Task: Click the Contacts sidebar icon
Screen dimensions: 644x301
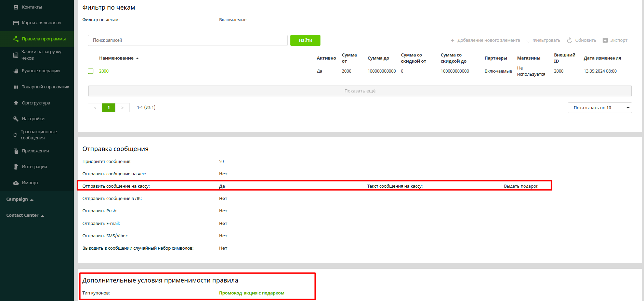Action: 16,7
